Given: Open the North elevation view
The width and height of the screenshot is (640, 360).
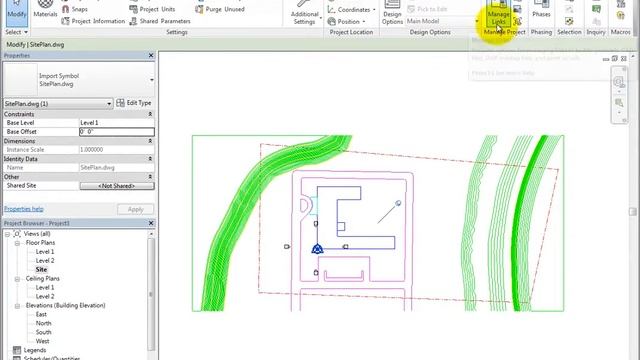Looking at the screenshot, I should pyautogui.click(x=43, y=324).
